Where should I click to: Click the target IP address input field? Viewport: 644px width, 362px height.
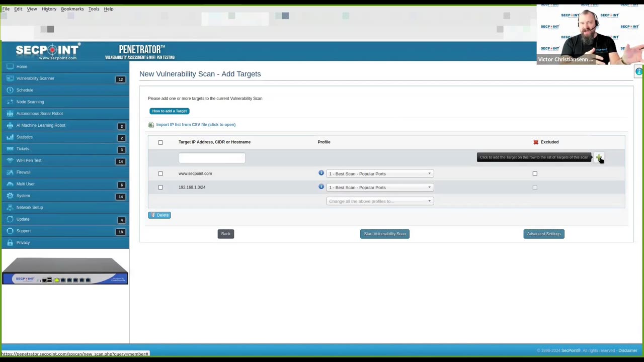point(212,158)
